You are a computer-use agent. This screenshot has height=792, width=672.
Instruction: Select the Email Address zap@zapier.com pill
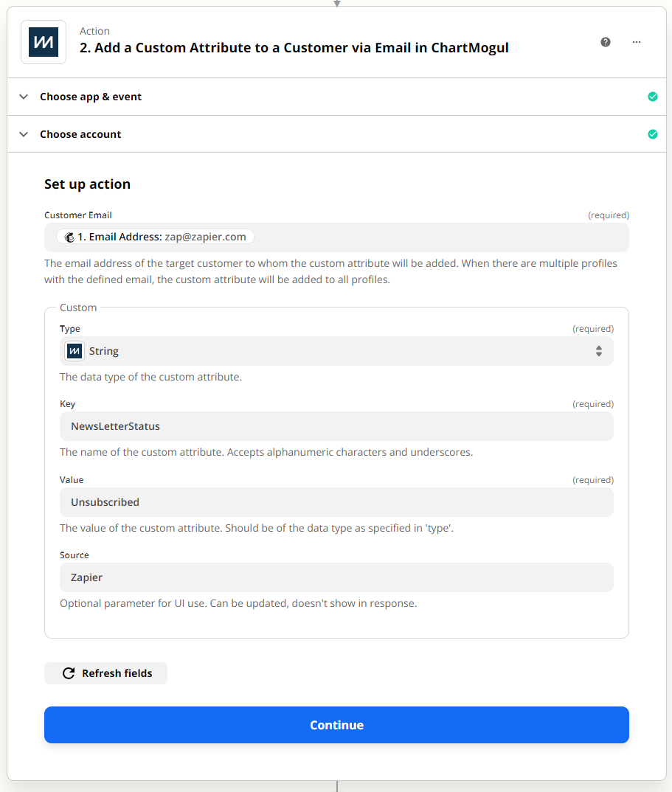(155, 237)
